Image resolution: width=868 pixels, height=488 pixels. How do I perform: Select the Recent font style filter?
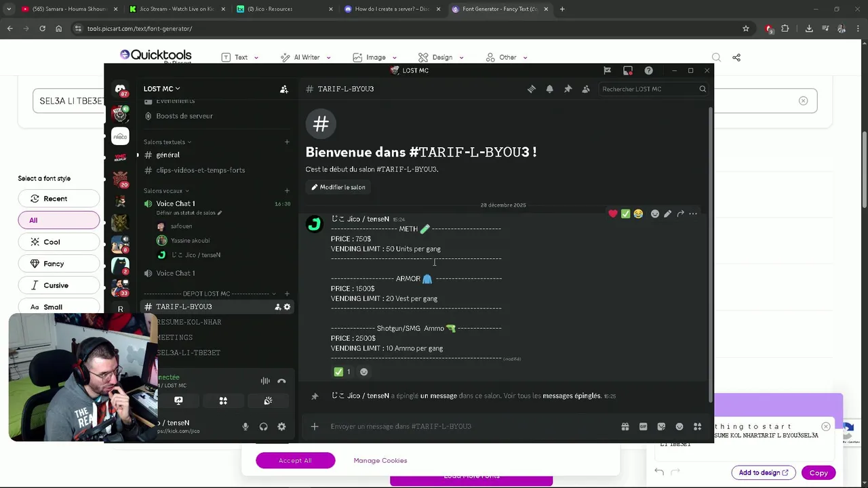(x=59, y=199)
